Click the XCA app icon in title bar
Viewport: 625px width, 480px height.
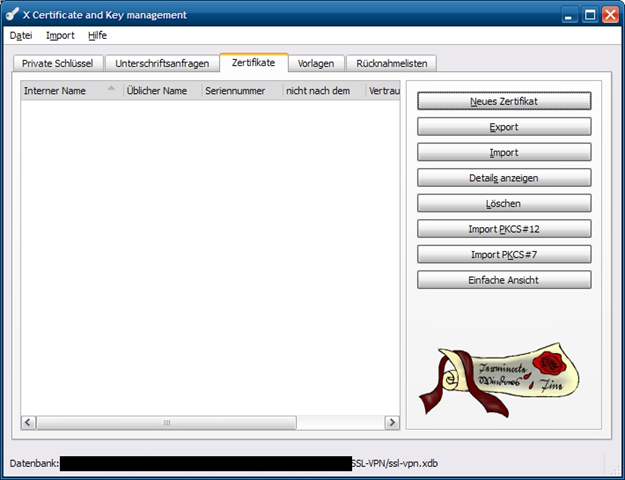(13, 14)
